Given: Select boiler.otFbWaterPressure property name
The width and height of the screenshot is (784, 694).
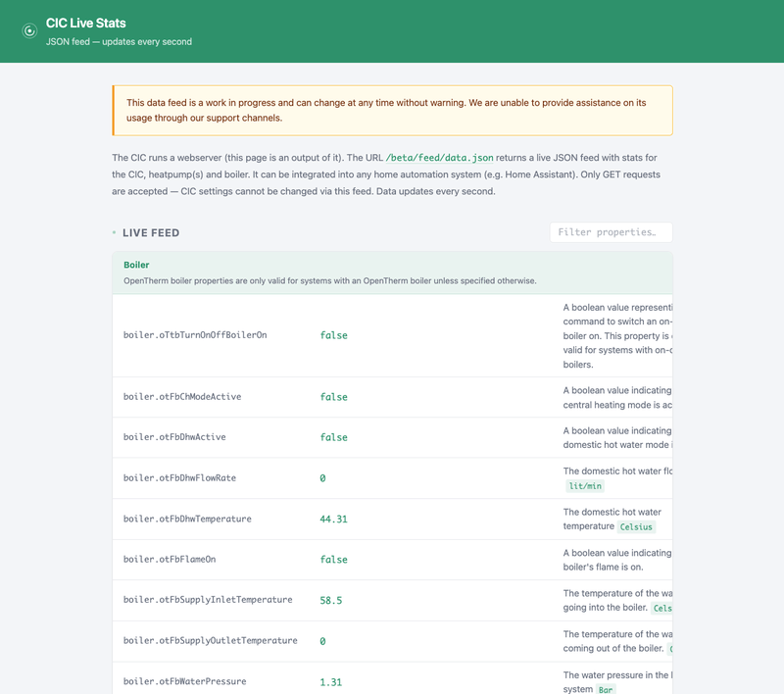Looking at the screenshot, I should tap(184, 681).
